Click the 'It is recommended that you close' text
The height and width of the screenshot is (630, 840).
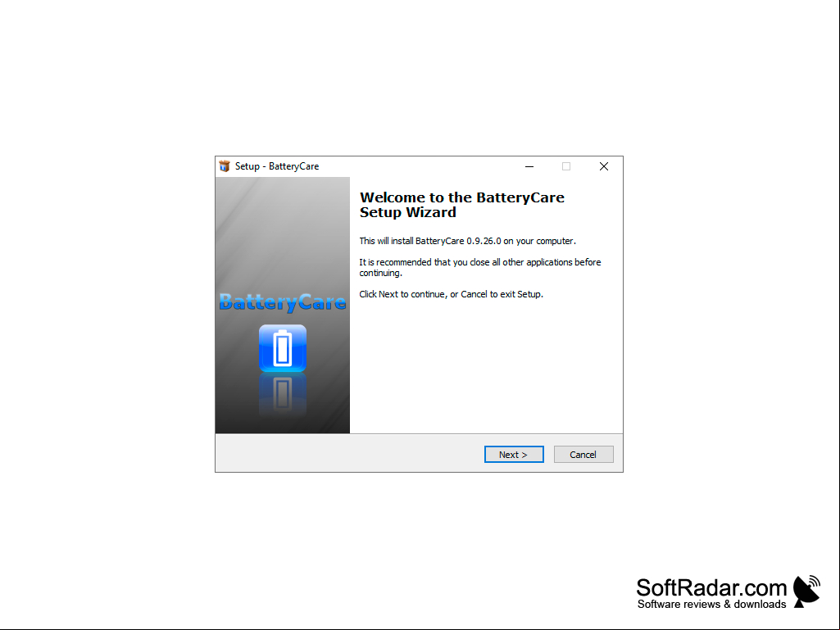(480, 267)
